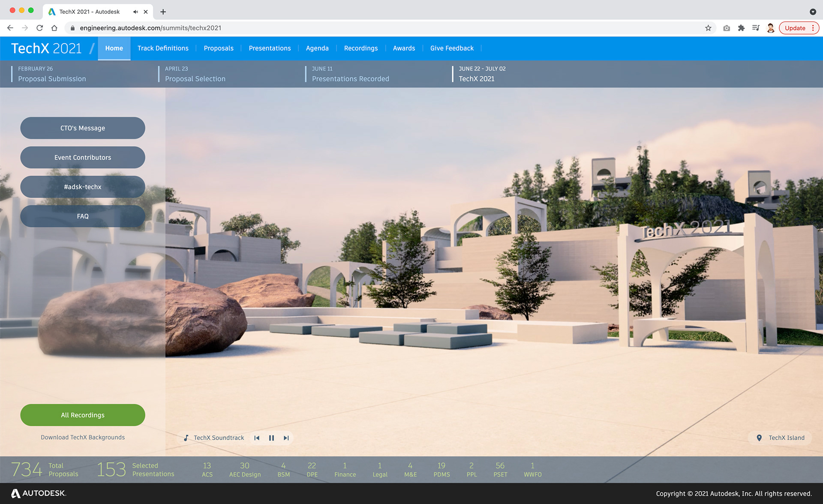The height and width of the screenshot is (504, 823).
Task: Select the 4 BSM track count
Action: pos(283,470)
